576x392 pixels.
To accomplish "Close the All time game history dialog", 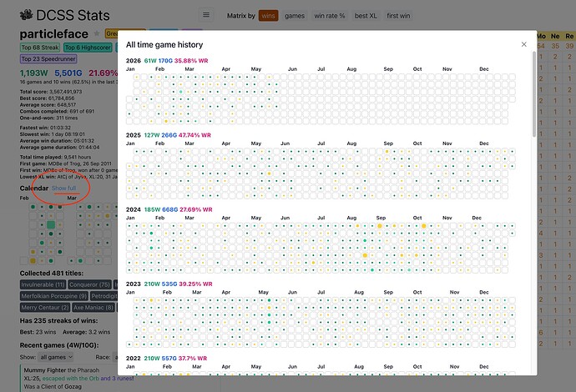I will tap(524, 44).
